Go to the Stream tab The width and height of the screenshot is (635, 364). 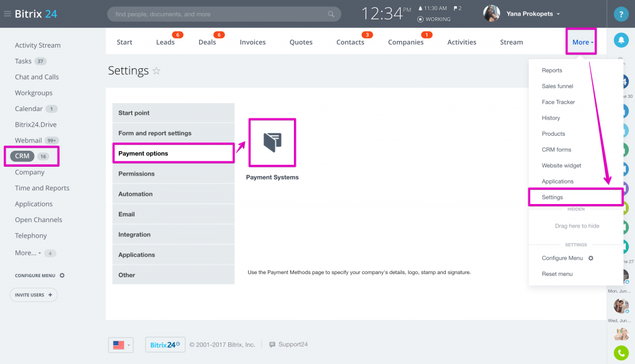click(512, 42)
